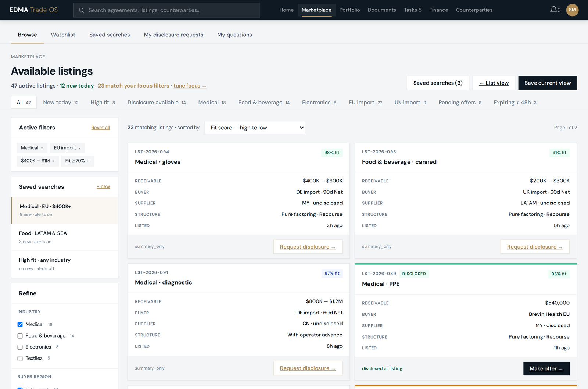
Task: Open the Fit score sort dropdown
Action: 255,128
